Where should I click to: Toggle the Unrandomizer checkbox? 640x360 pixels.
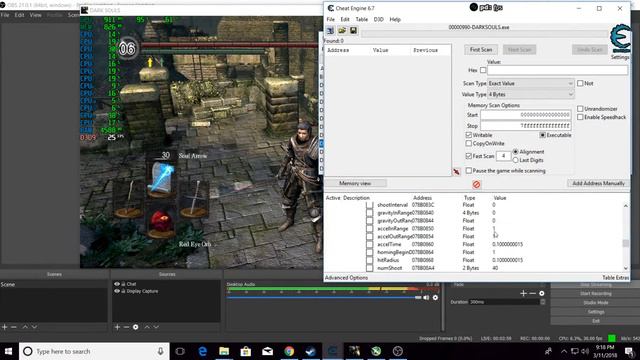tap(580, 109)
